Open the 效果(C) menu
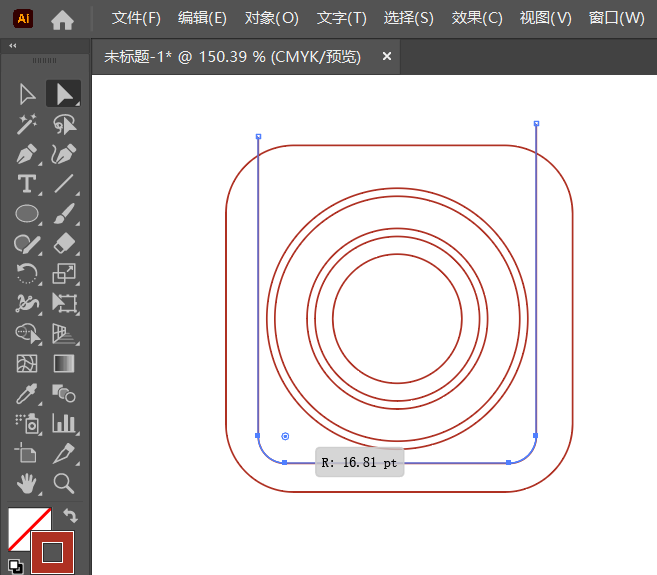This screenshot has width=657, height=575. [x=477, y=19]
